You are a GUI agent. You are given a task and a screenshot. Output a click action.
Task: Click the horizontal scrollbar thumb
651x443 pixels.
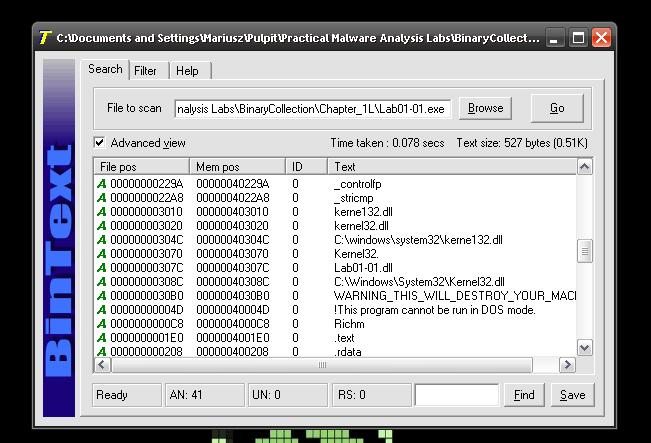point(322,365)
